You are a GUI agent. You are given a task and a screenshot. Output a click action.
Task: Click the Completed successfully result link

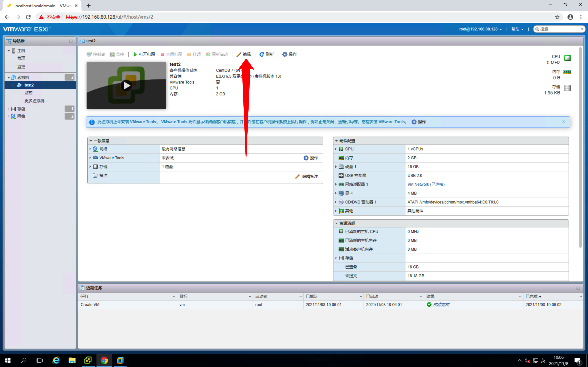click(441, 305)
